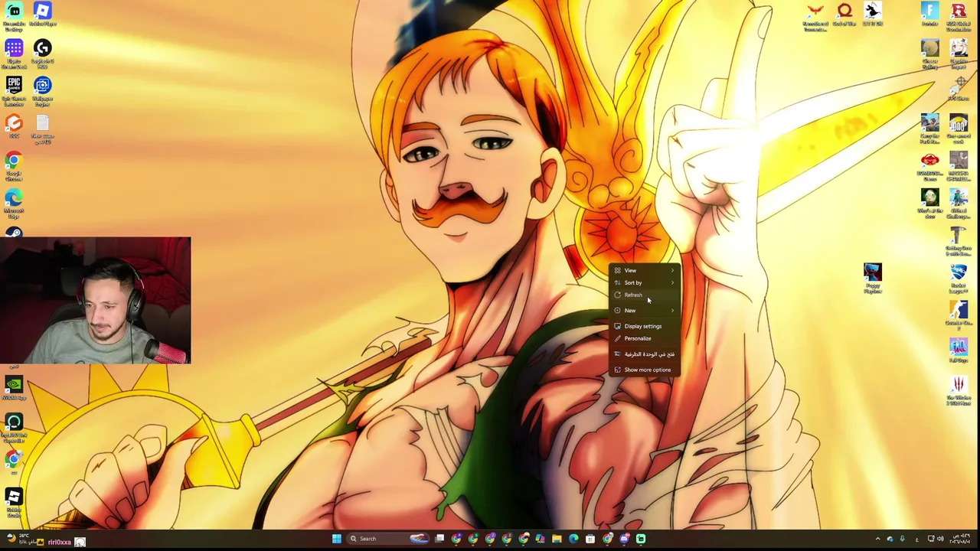Open File Explorer from the taskbar
The height and width of the screenshot is (551, 980).
point(557,539)
